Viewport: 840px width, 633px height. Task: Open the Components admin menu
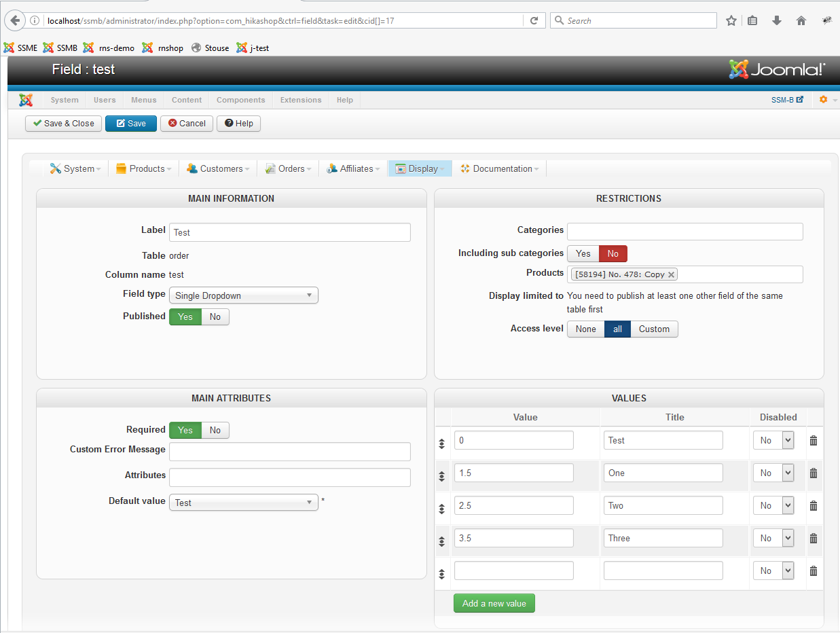[241, 100]
